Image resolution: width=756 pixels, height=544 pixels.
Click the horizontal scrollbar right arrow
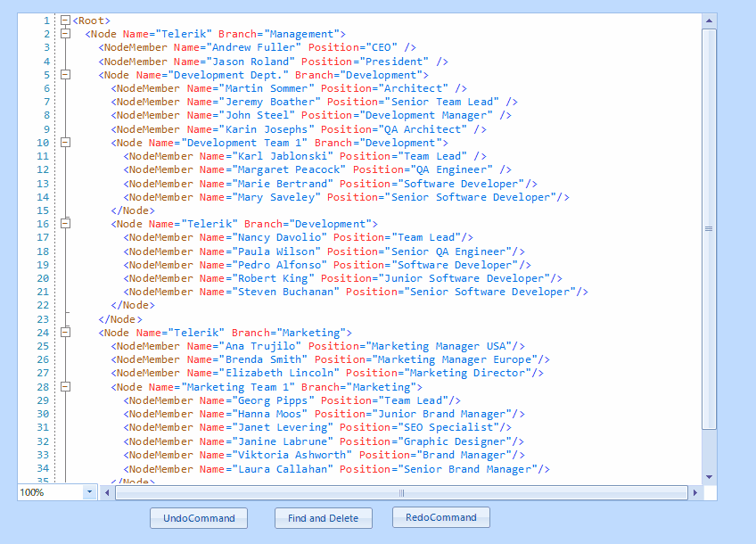[695, 493]
